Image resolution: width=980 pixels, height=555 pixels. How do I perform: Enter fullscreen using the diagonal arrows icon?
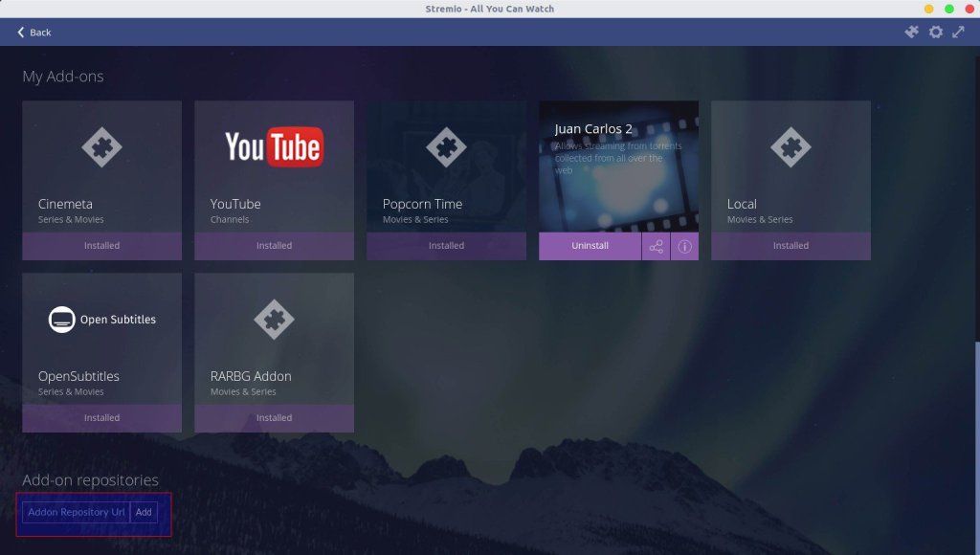pyautogui.click(x=959, y=32)
